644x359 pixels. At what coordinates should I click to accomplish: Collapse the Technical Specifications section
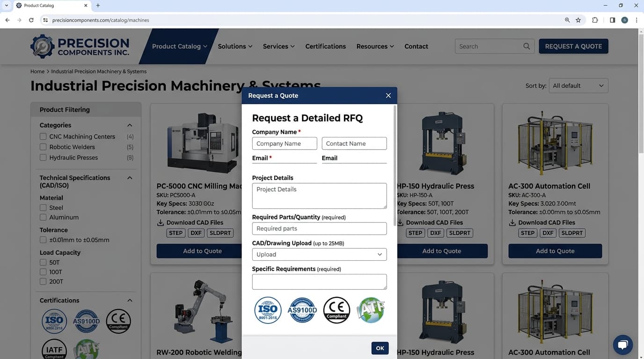[130, 178]
